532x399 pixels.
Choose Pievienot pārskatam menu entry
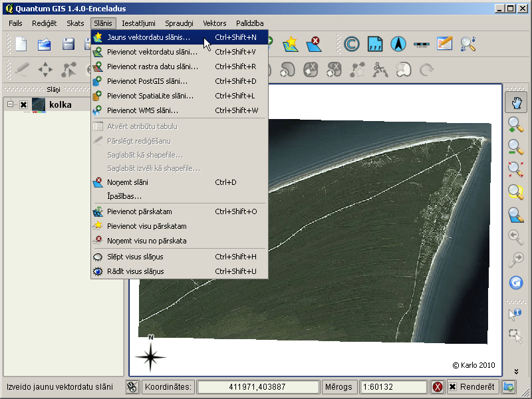click(180, 211)
